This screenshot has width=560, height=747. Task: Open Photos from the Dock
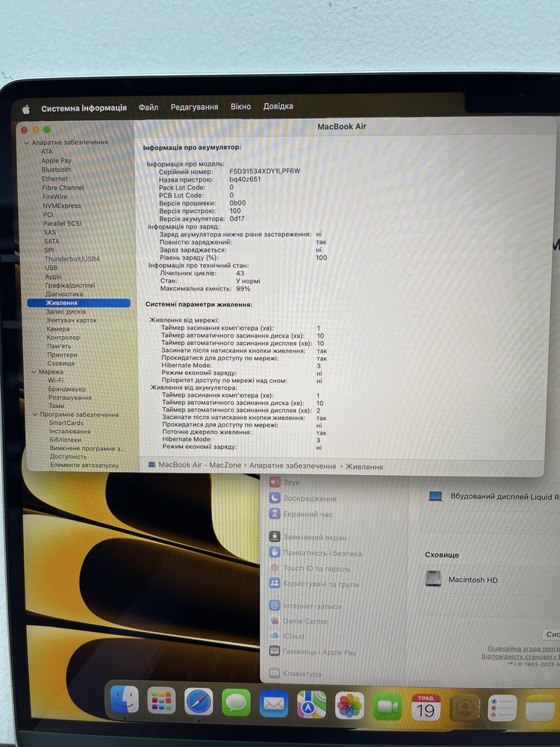(x=349, y=706)
